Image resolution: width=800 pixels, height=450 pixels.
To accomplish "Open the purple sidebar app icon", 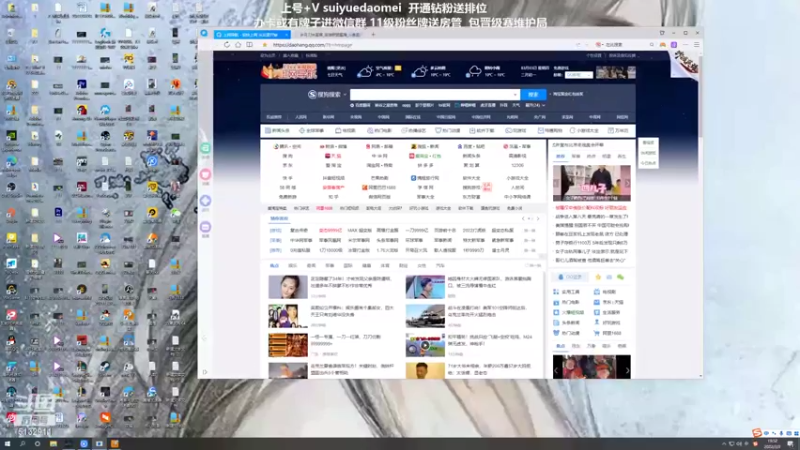I will coord(205,227).
